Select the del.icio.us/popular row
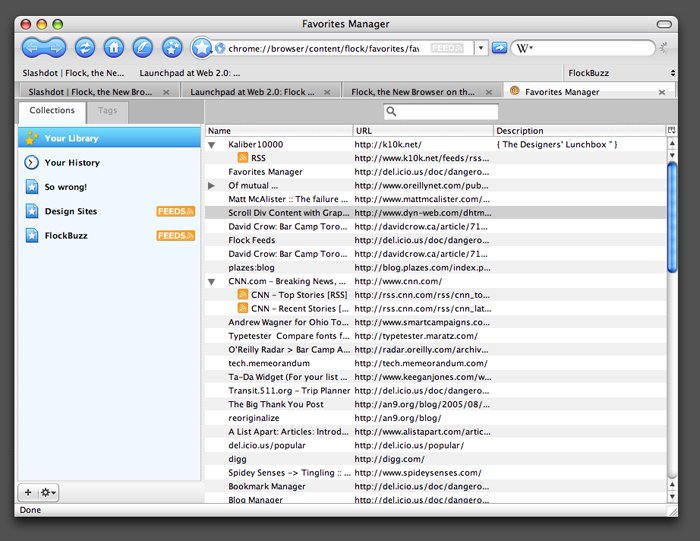The image size is (700, 541). pos(435,445)
